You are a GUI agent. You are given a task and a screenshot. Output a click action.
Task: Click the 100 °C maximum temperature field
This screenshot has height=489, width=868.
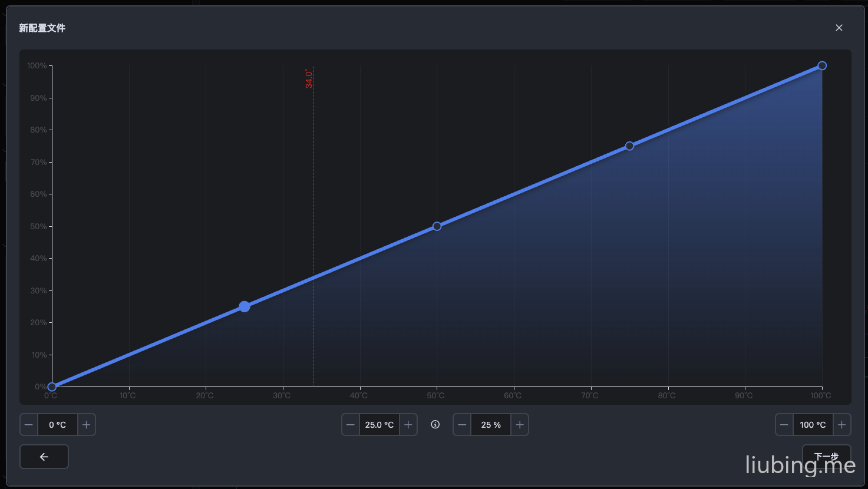point(813,425)
